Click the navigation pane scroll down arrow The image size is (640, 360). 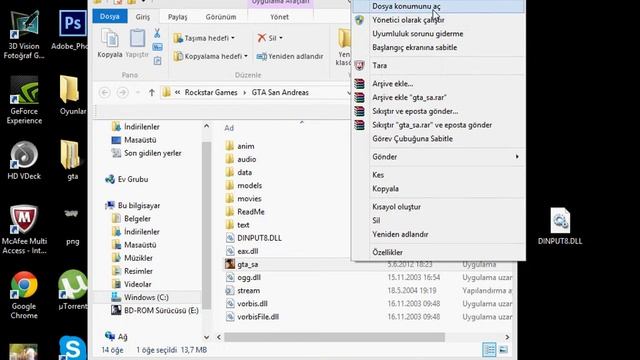tap(207, 337)
